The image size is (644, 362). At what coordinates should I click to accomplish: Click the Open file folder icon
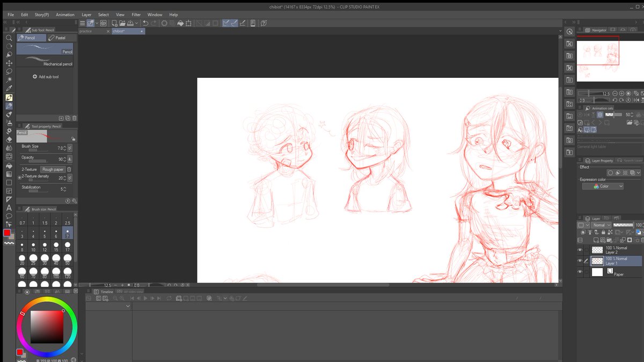122,23
